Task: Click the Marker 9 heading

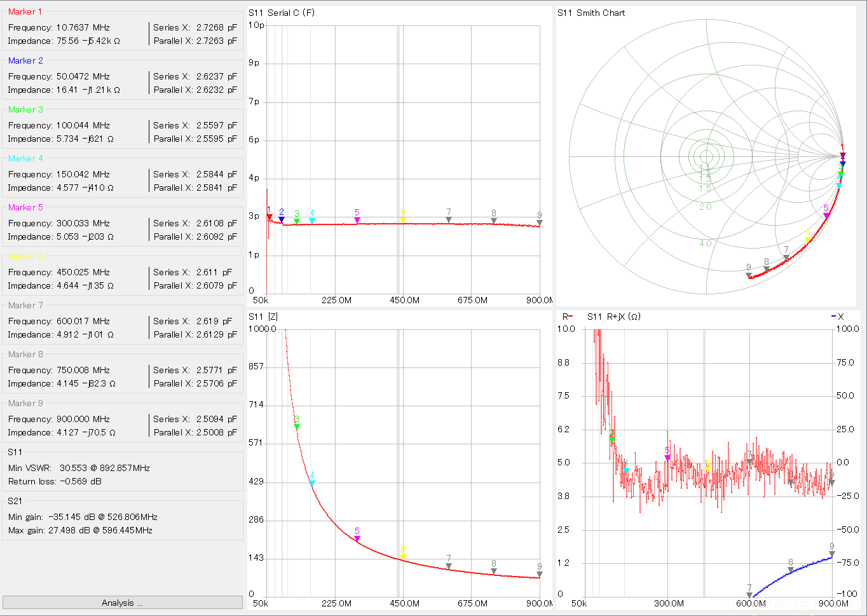Action: tap(25, 403)
